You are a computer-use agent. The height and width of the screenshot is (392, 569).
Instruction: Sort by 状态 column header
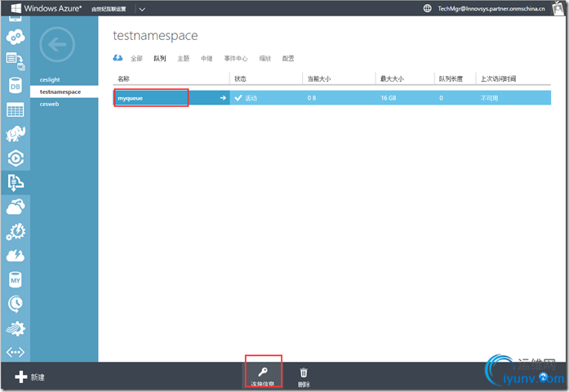(x=240, y=78)
